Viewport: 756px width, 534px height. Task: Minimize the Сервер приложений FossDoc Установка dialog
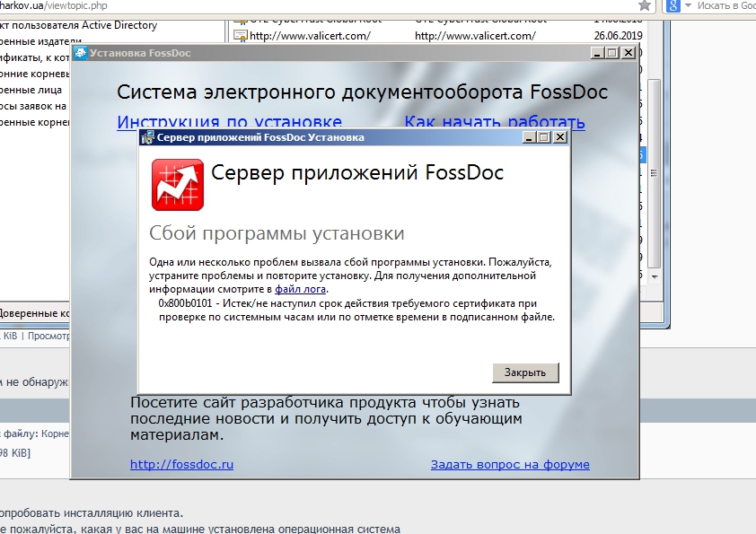point(530,137)
